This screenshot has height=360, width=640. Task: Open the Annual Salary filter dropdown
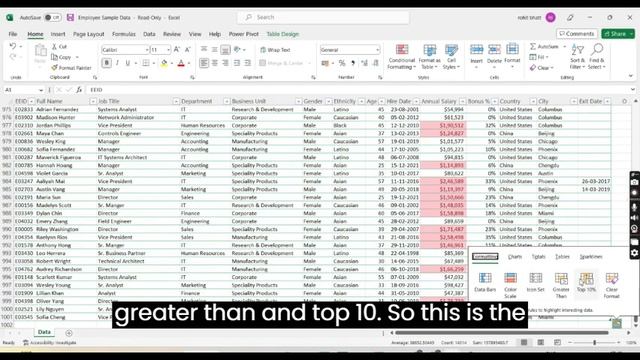(462, 101)
